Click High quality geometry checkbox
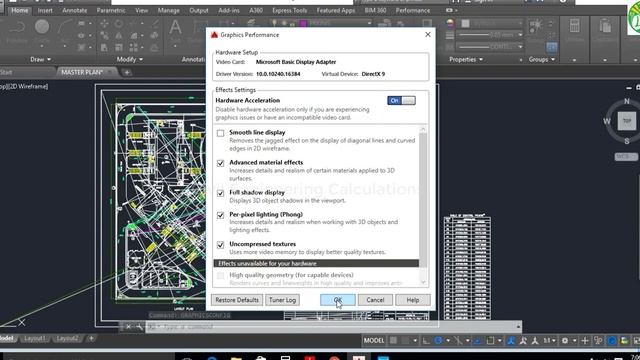 [220, 276]
